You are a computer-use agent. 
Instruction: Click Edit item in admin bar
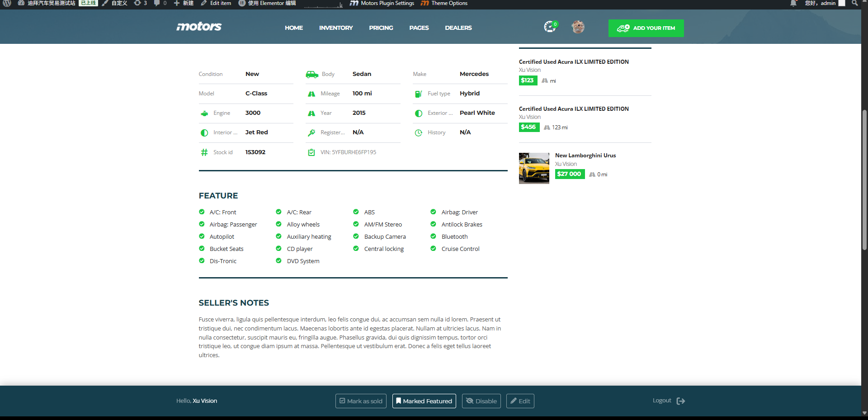pos(216,3)
